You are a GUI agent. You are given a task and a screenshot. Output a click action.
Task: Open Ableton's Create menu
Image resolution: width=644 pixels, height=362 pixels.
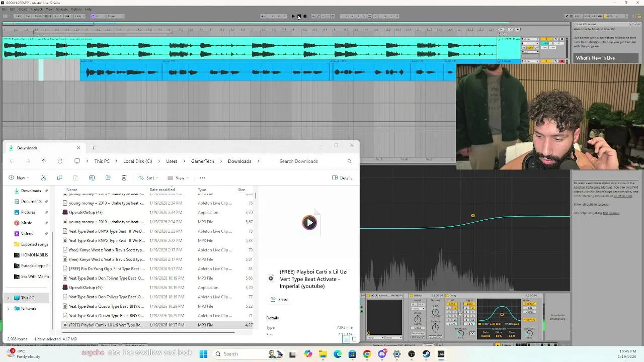pyautogui.click(x=23, y=9)
